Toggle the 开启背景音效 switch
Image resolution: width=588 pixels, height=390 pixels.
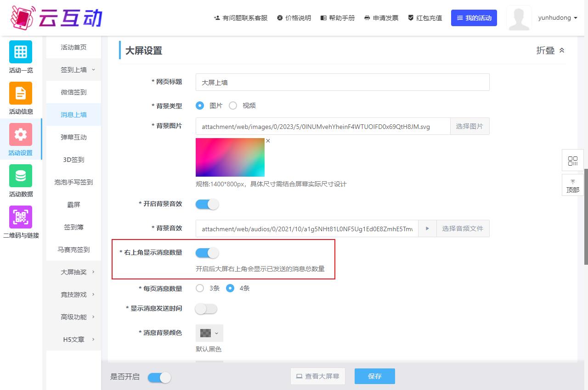click(x=207, y=204)
